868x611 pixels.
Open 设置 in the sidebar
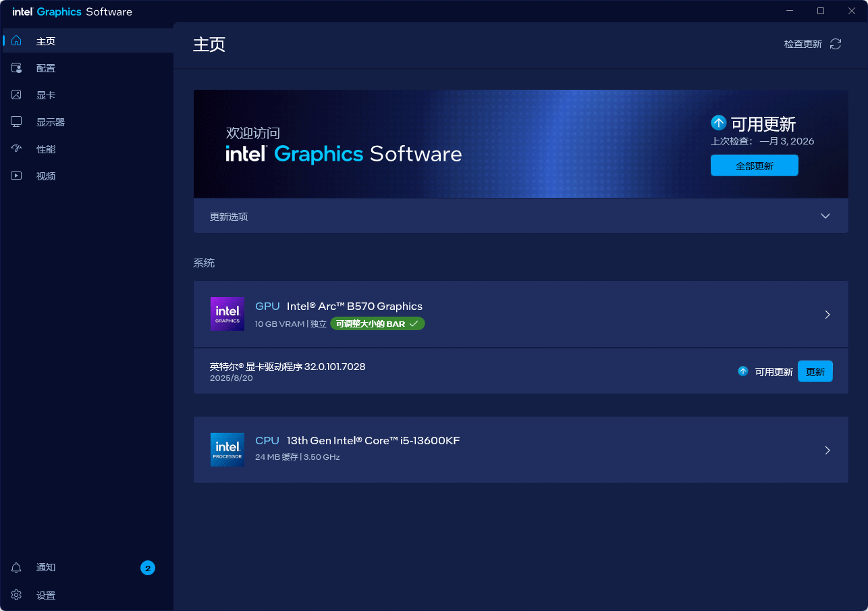[x=88, y=595]
